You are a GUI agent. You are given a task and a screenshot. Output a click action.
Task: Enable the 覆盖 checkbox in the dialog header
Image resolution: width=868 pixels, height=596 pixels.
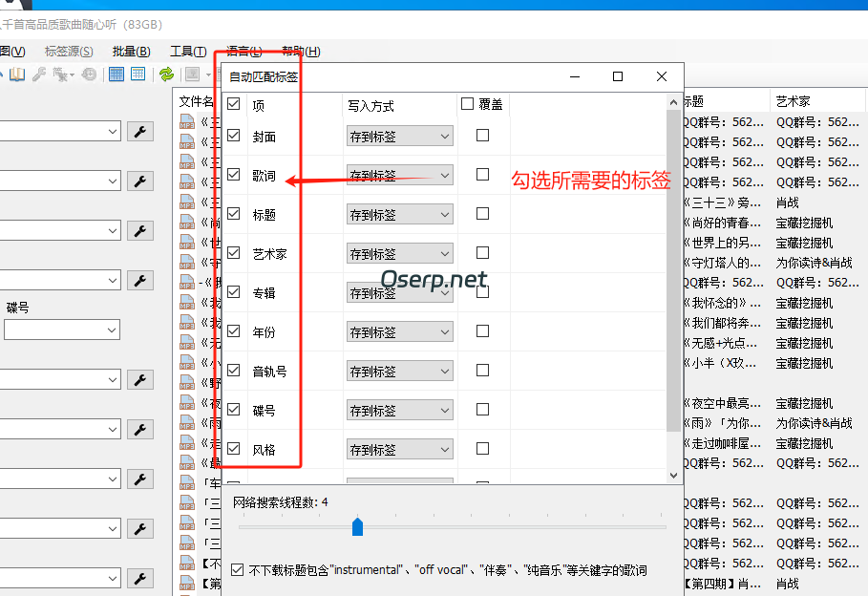[x=467, y=105]
